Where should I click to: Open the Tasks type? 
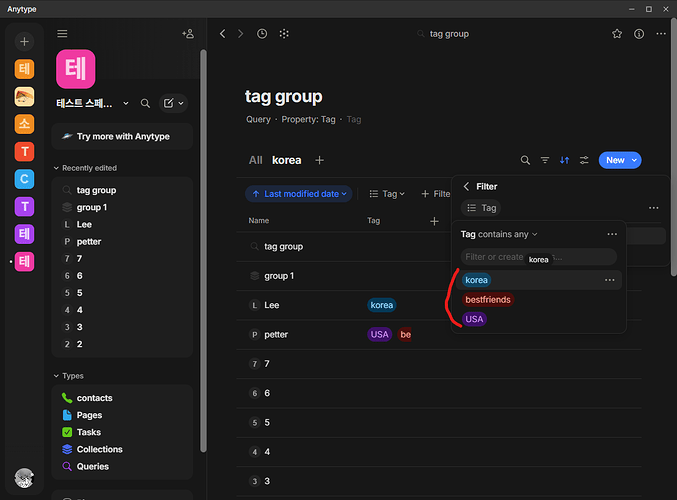(89, 432)
